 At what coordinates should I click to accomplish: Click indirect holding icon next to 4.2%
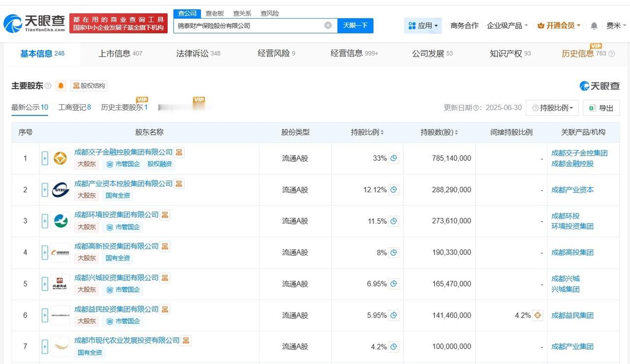pos(537,315)
